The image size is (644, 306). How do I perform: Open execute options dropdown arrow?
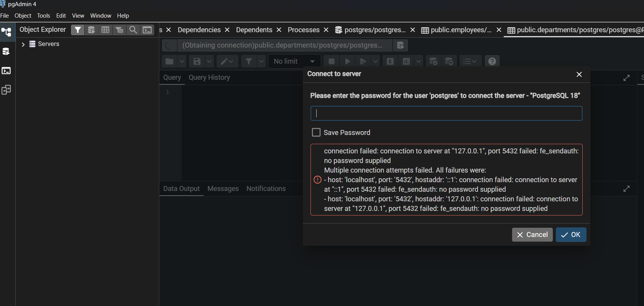(x=376, y=61)
